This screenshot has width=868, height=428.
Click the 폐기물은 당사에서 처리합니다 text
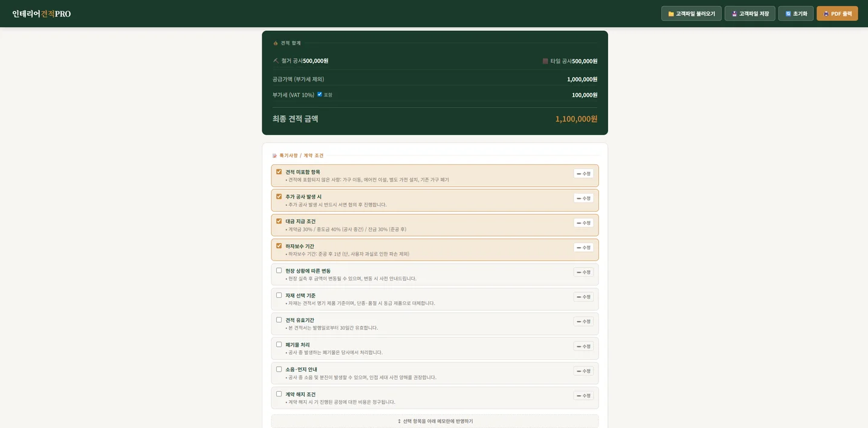pos(334,352)
